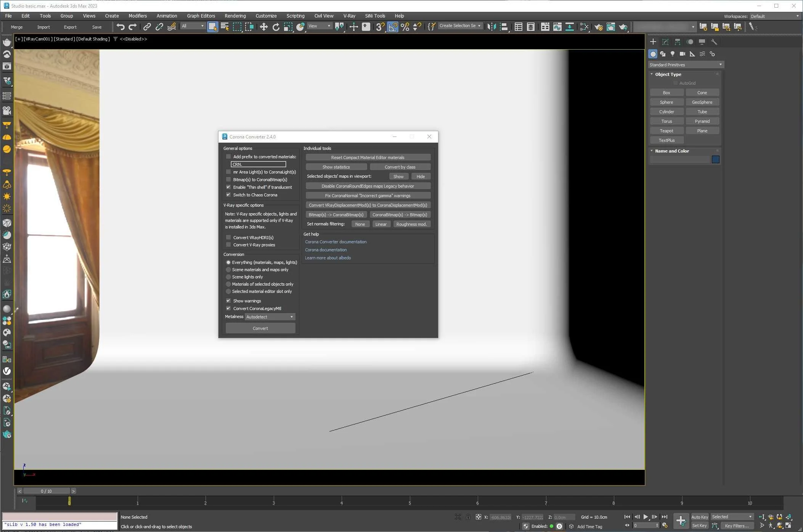This screenshot has width=803, height=532.
Task: Open the Utilities panel wrench icon
Action: click(714, 42)
